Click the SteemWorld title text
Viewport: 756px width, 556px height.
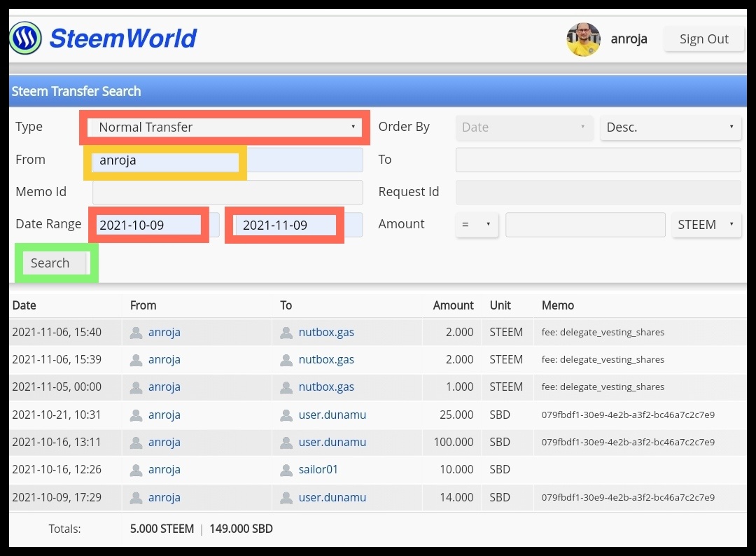pos(123,38)
